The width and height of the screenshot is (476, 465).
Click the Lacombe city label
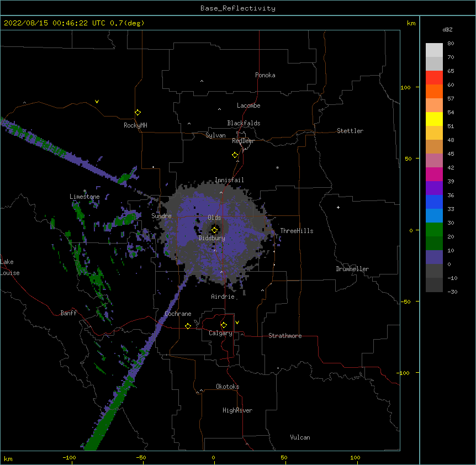(x=248, y=105)
